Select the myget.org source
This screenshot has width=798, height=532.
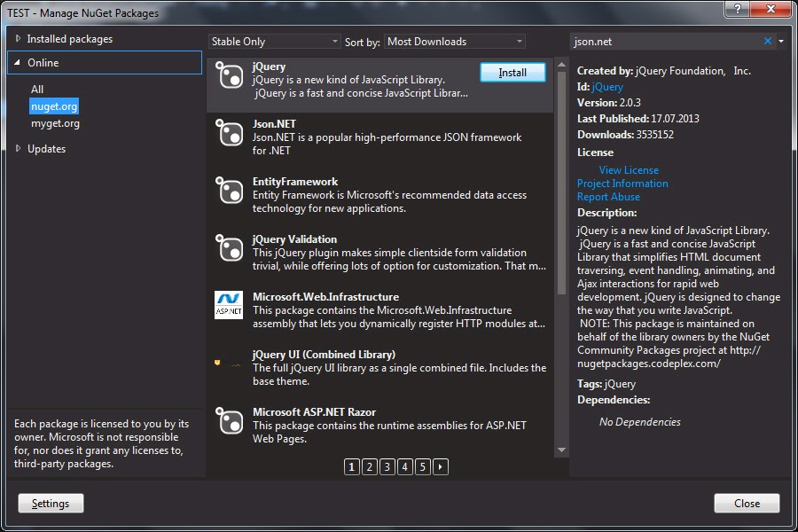click(x=55, y=123)
